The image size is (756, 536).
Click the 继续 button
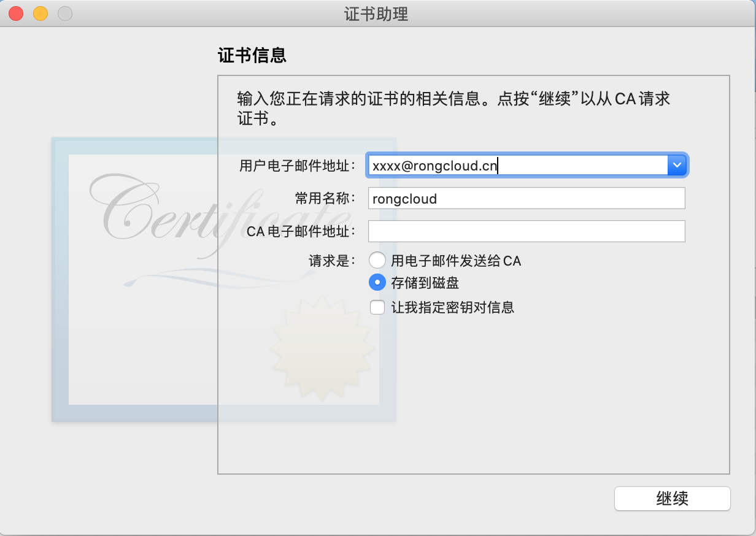[x=673, y=499]
